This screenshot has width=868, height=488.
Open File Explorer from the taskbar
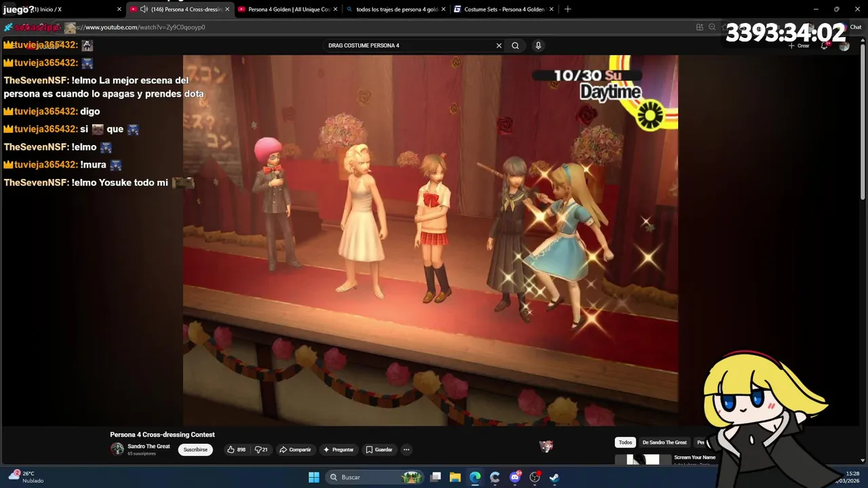click(455, 477)
